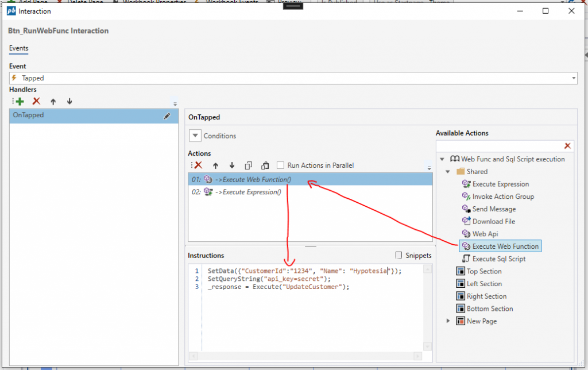Expand the Conditions section

pyautogui.click(x=195, y=136)
